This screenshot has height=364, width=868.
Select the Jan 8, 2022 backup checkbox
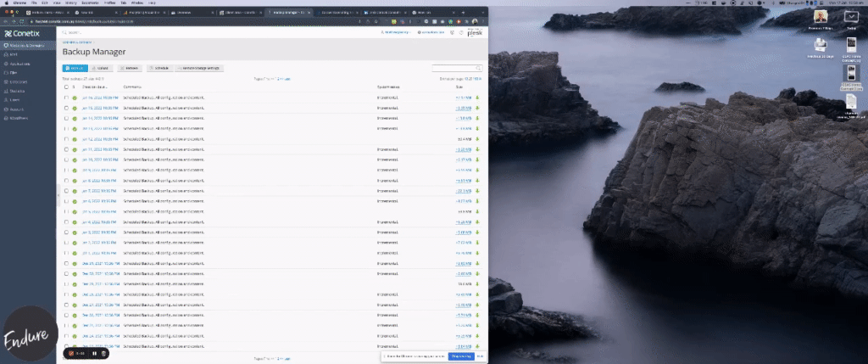pyautogui.click(x=66, y=181)
